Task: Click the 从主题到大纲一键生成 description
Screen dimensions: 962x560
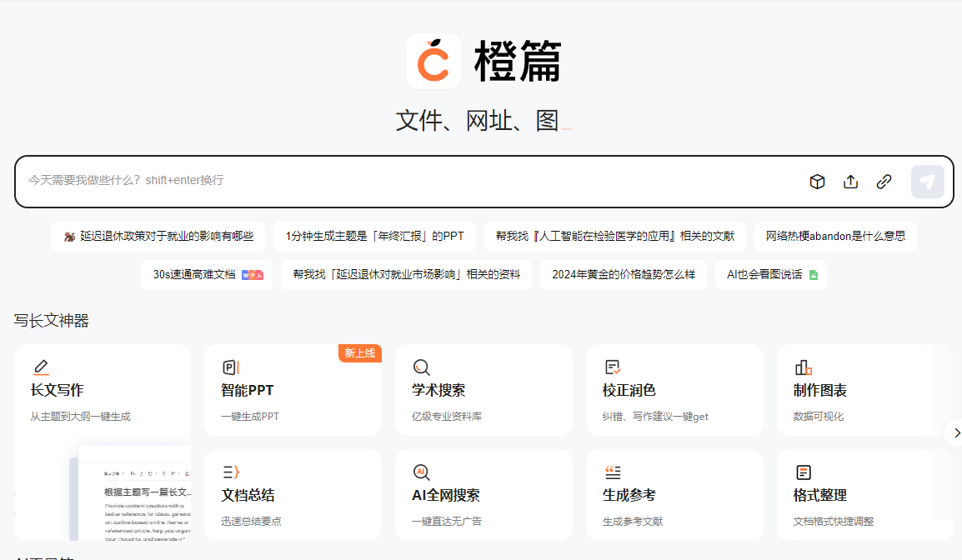Action: point(80,417)
